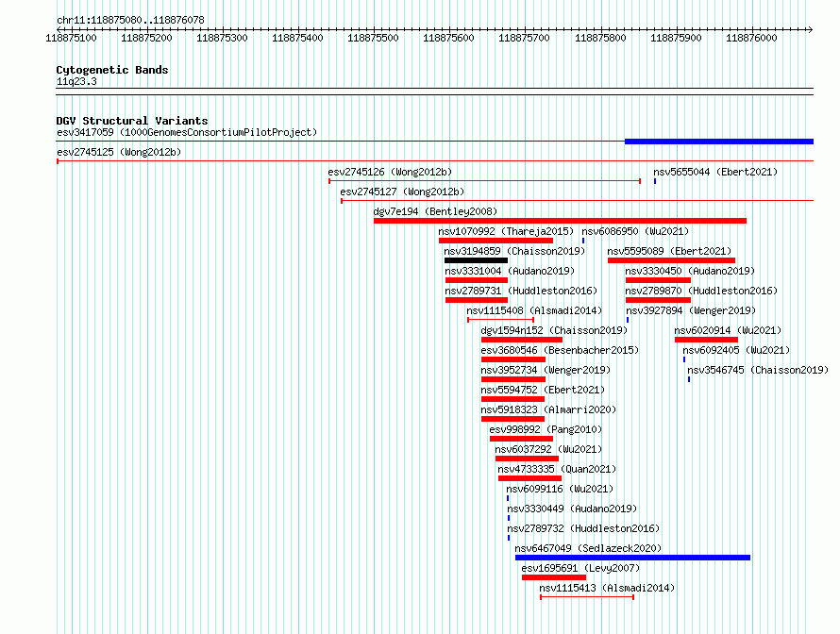Select the 11q23.3 band label
The width and height of the screenshot is (840, 634).
(x=76, y=81)
